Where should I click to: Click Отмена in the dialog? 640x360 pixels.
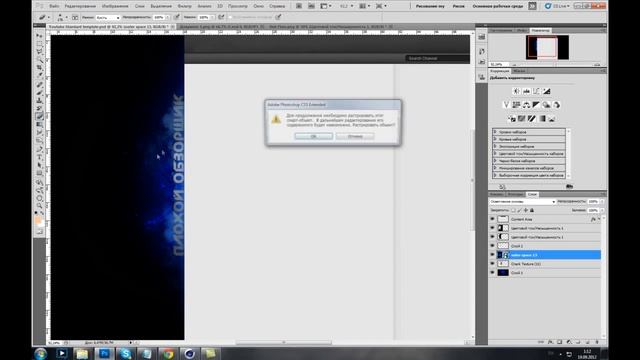coord(355,136)
